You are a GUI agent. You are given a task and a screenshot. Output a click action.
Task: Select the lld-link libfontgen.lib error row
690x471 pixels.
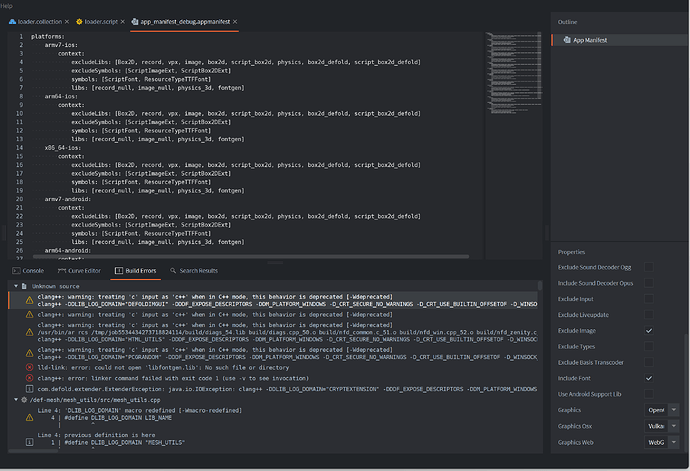point(273,367)
